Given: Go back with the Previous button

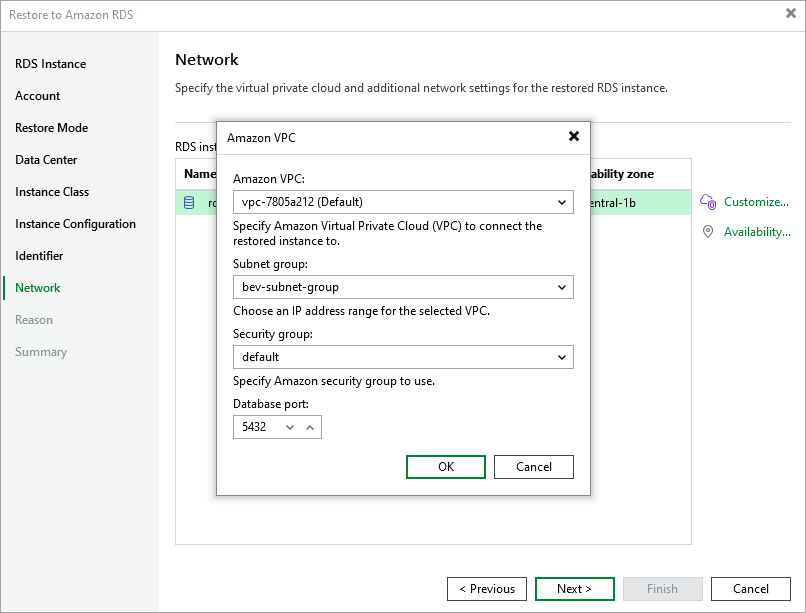Looking at the screenshot, I should coord(486,589).
